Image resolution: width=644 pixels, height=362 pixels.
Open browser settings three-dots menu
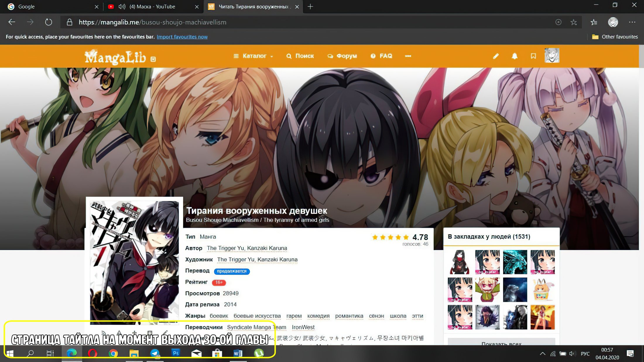pyautogui.click(x=632, y=22)
